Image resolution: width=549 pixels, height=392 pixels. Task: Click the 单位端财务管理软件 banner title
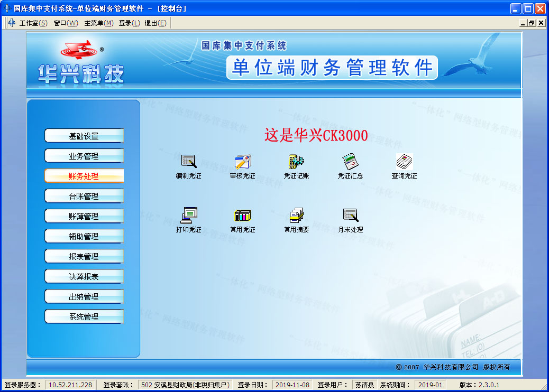tap(332, 68)
